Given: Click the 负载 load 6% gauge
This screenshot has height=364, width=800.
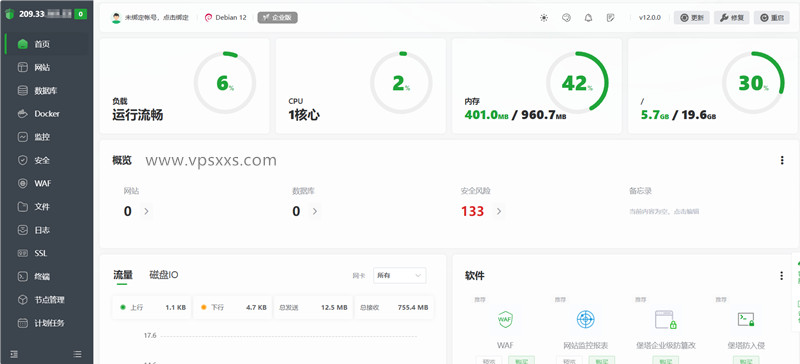Looking at the screenshot, I should point(225,83).
